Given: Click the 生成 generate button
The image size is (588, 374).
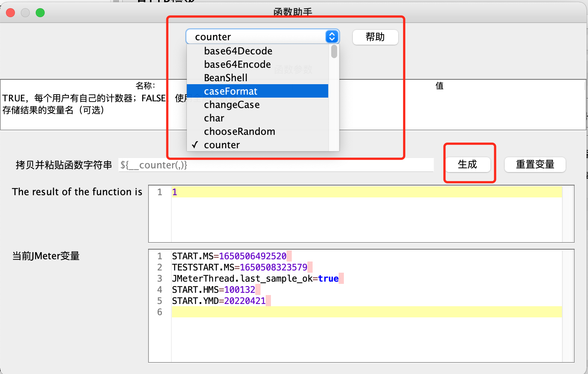Looking at the screenshot, I should (468, 164).
